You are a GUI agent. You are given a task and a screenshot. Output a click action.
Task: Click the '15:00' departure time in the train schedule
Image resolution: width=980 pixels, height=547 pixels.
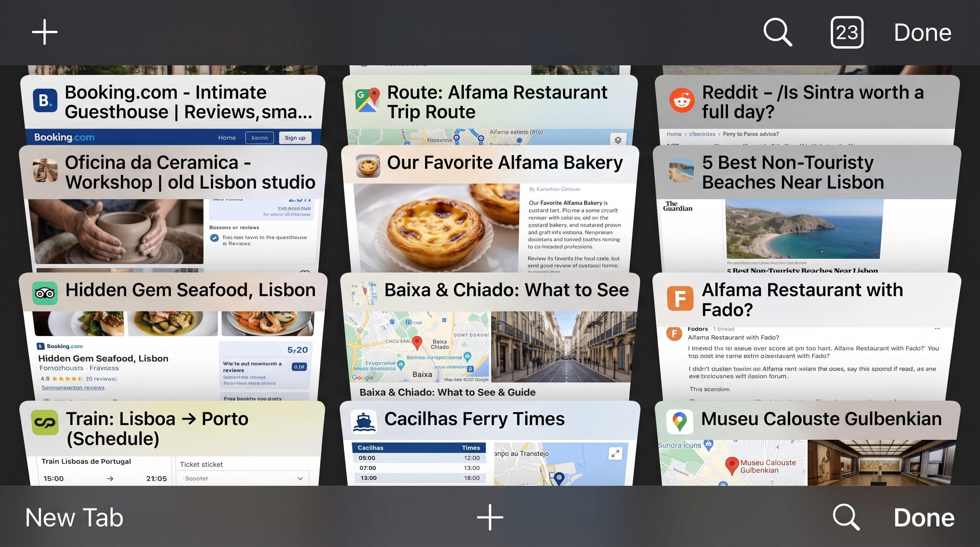point(53,479)
